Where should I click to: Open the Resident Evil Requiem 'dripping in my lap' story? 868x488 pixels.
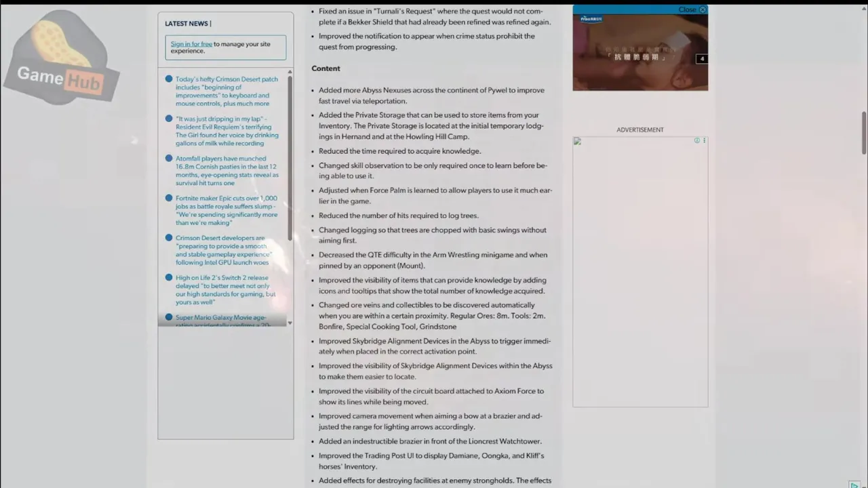point(226,131)
